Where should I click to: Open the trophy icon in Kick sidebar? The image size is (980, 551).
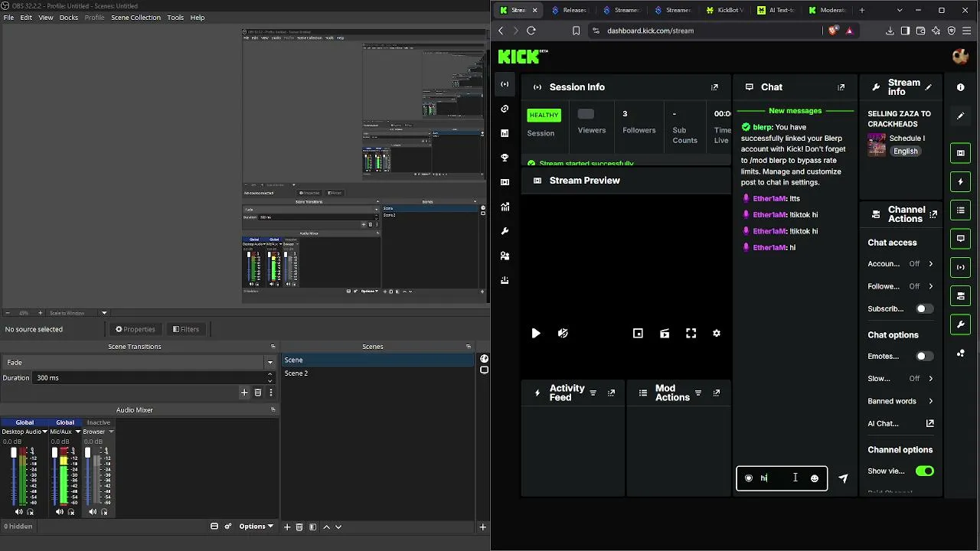(505, 158)
